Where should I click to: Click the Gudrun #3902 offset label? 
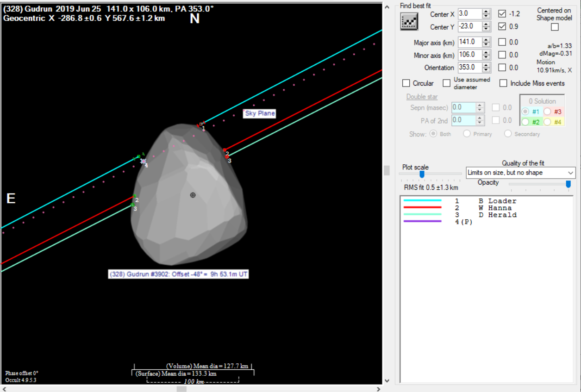tap(179, 274)
